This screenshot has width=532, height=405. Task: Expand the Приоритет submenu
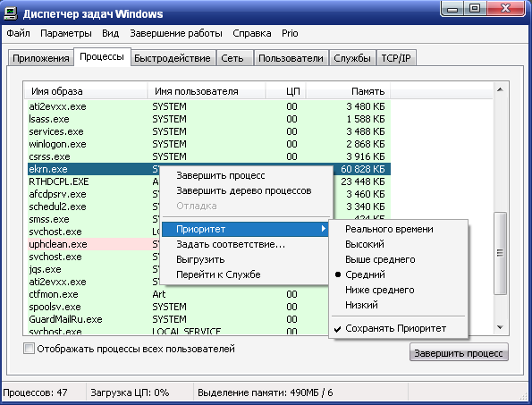pyautogui.click(x=245, y=229)
